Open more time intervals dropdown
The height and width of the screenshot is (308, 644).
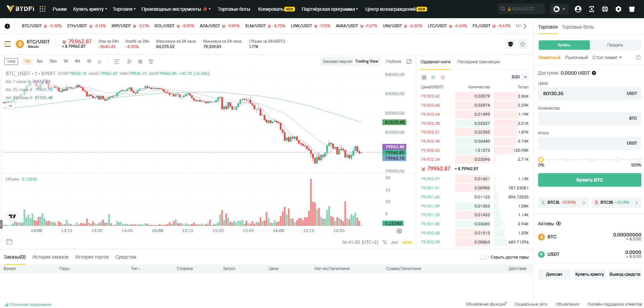pyautogui.click(x=100, y=61)
